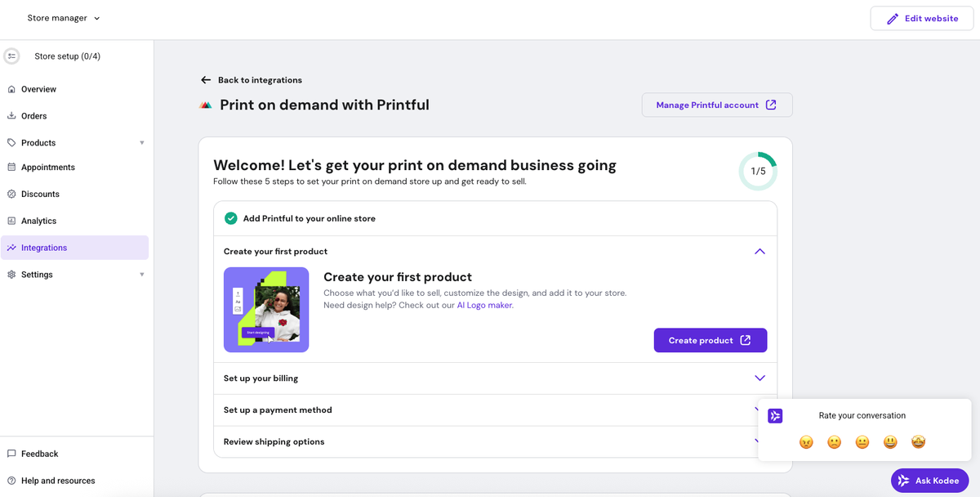This screenshot has height=497, width=980.
Task: Click the Create product button
Action: point(710,340)
